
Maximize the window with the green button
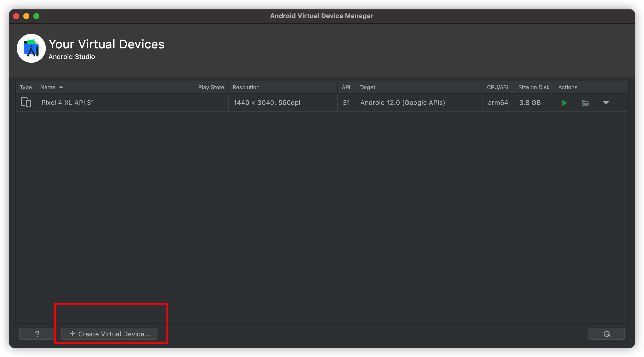(x=36, y=16)
